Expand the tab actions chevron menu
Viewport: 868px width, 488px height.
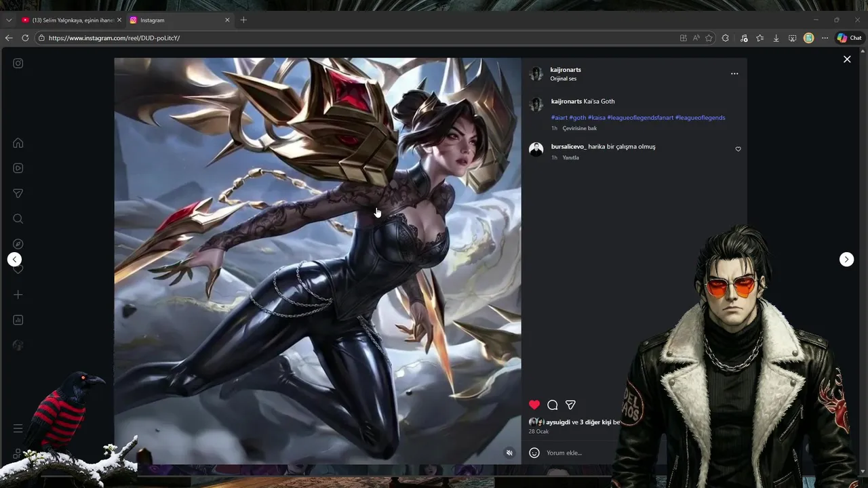pyautogui.click(x=9, y=20)
